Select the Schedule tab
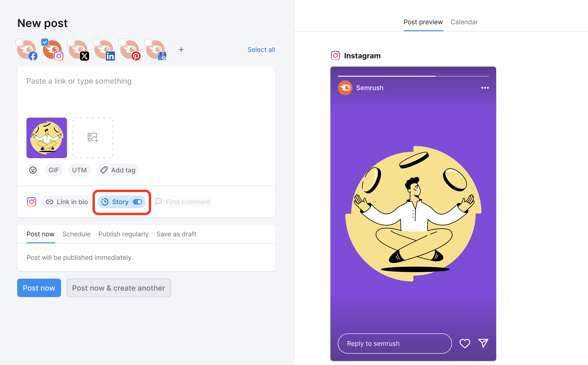The image size is (588, 365). pyautogui.click(x=76, y=234)
